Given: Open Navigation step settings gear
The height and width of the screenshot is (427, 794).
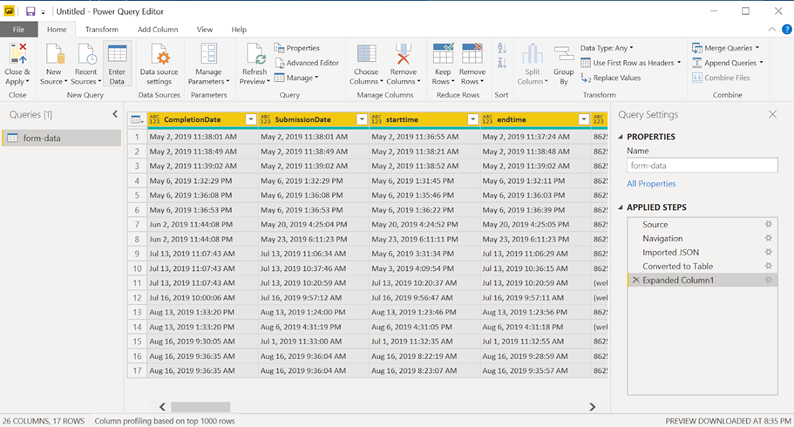Looking at the screenshot, I should (768, 238).
